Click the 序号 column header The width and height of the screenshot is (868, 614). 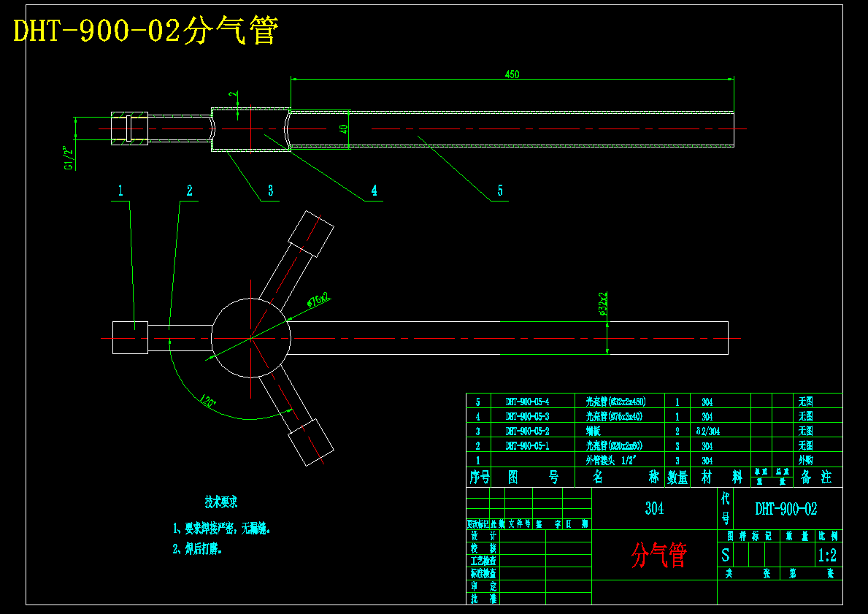[x=480, y=477]
